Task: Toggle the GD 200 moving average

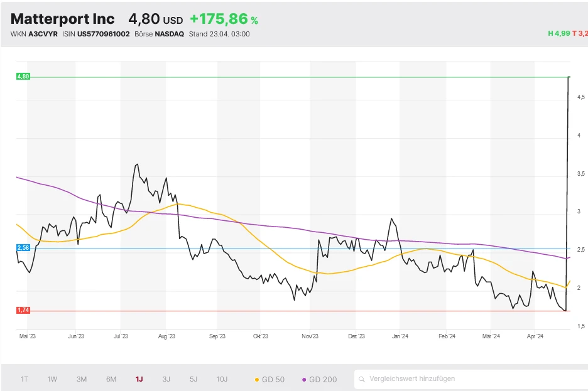Action: pos(319,379)
